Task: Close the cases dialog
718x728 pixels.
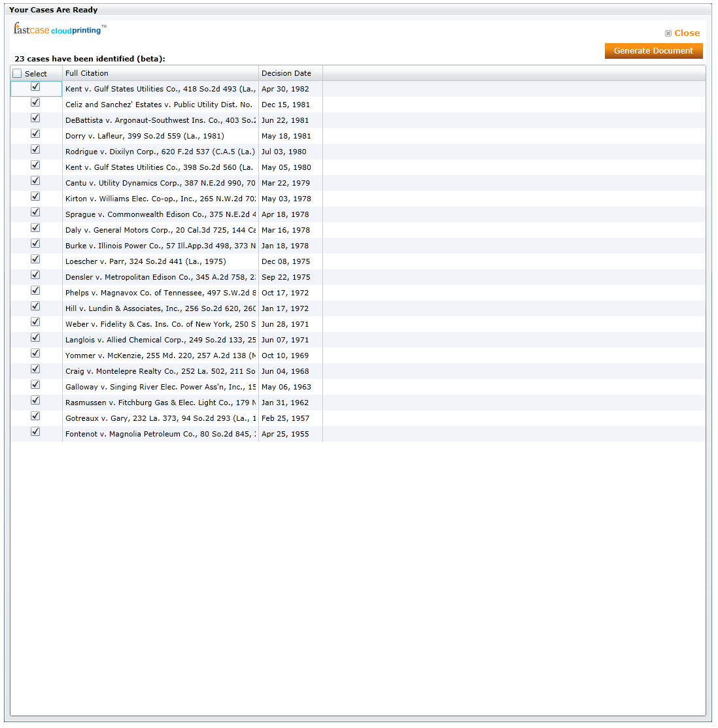Action: [682, 33]
